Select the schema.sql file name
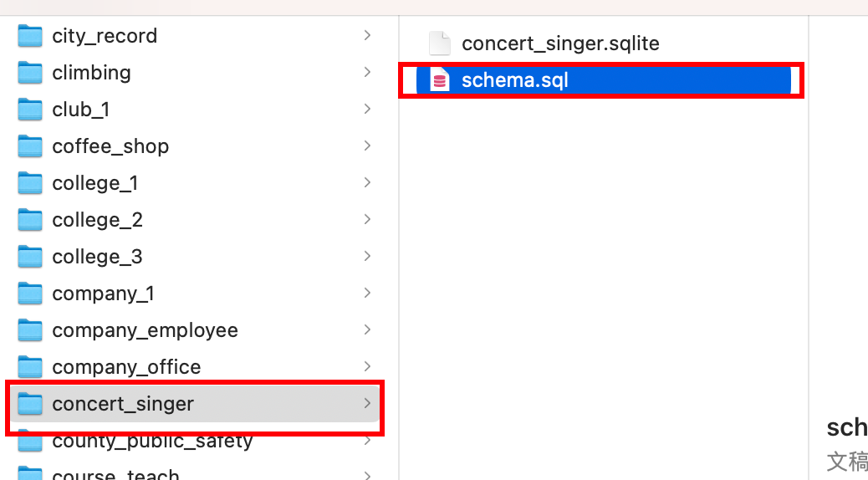 pyautogui.click(x=515, y=80)
